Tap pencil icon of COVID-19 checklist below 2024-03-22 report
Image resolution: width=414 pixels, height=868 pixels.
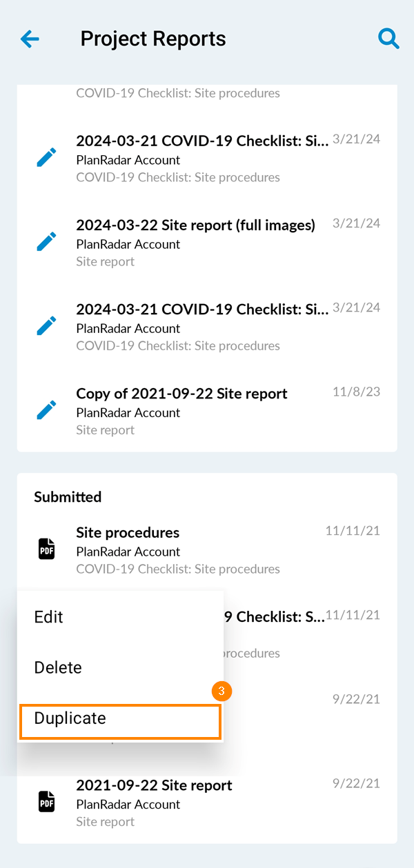46,326
